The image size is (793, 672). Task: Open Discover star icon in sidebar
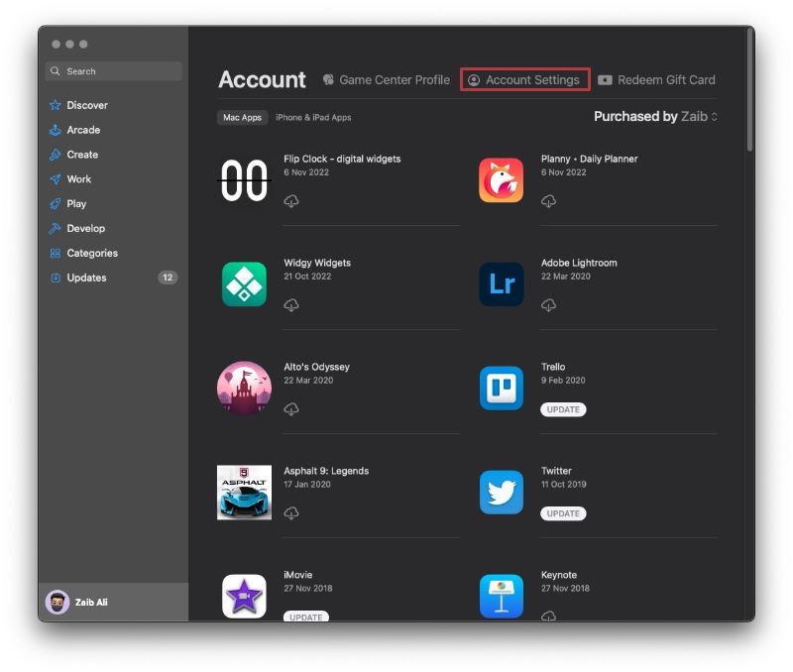click(x=56, y=105)
